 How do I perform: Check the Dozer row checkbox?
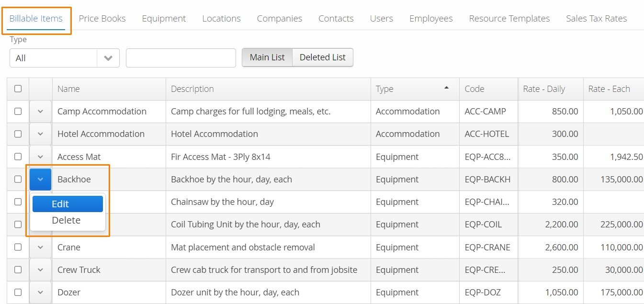[18, 292]
